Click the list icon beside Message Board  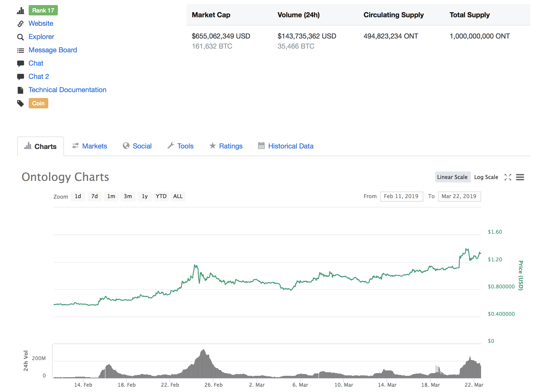click(20, 50)
